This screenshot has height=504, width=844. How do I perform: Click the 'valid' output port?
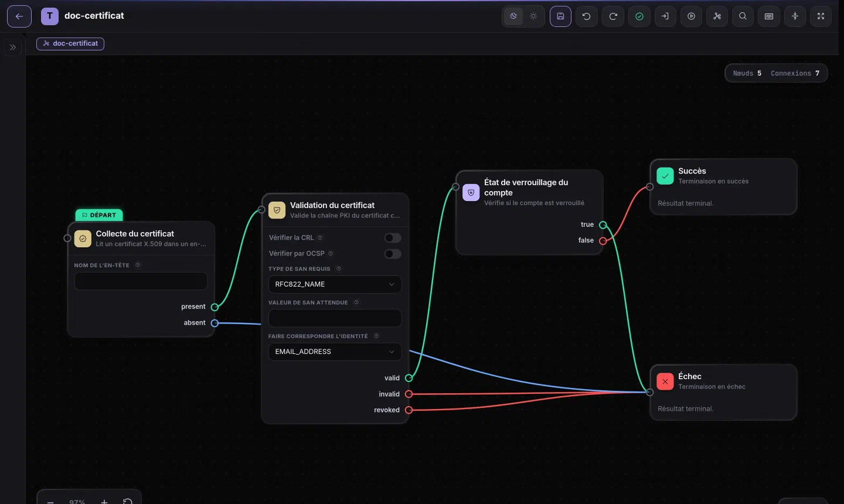tap(409, 378)
